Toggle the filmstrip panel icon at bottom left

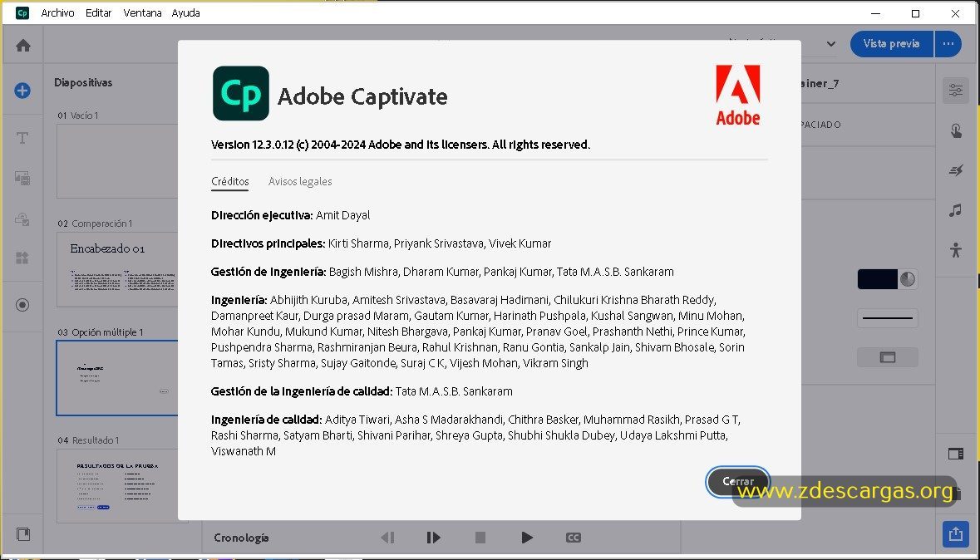(23, 534)
